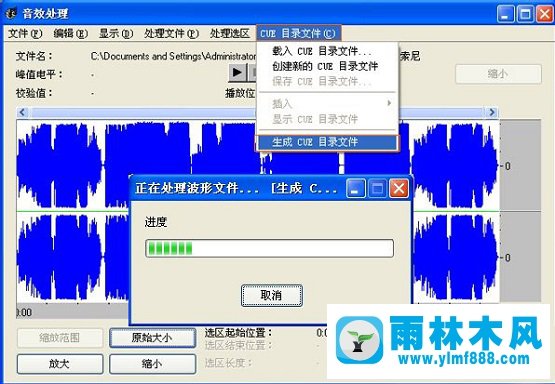555x384 pixels.
Task: Close the 正在处理波形文件 dialog
Action: pyautogui.click(x=399, y=188)
